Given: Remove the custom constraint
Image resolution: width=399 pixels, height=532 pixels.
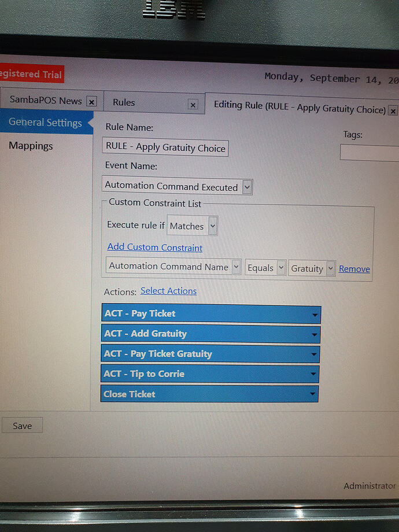Looking at the screenshot, I should tap(354, 269).
